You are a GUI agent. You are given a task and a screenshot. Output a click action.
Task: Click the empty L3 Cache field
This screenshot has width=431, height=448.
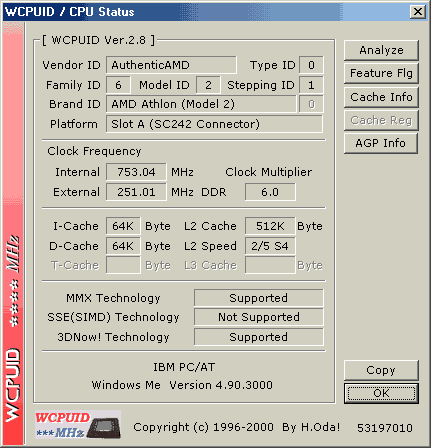pyautogui.click(x=270, y=265)
